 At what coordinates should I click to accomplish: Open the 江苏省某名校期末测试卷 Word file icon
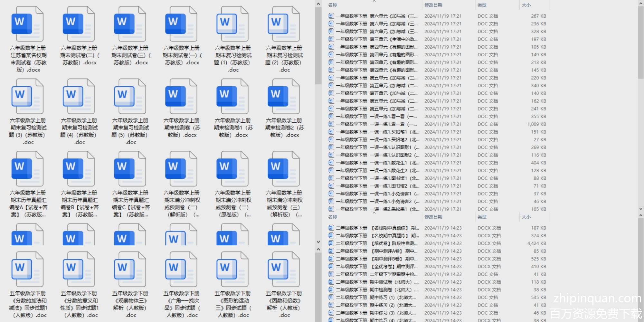(x=27, y=24)
